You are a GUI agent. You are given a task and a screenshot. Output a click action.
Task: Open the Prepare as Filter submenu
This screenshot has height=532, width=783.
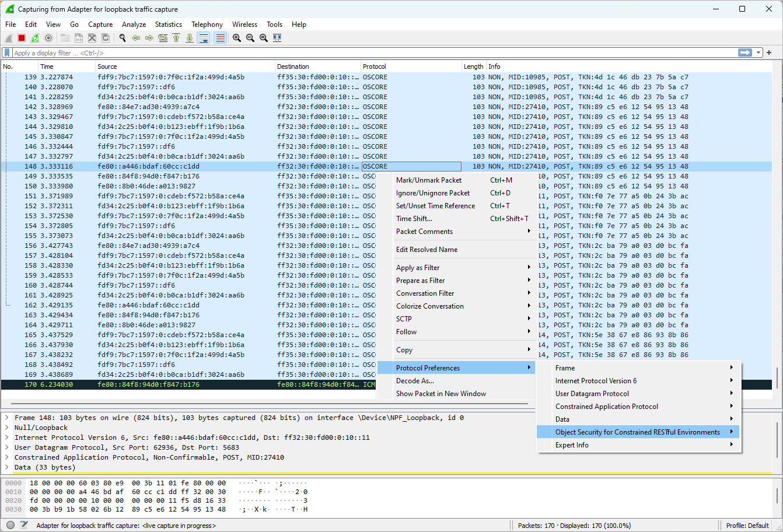[456, 281]
